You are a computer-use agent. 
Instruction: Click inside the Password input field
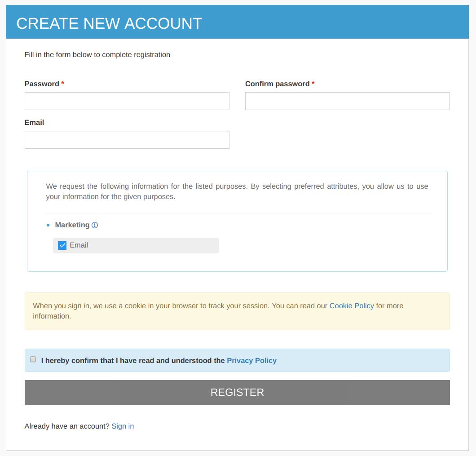[x=127, y=101]
